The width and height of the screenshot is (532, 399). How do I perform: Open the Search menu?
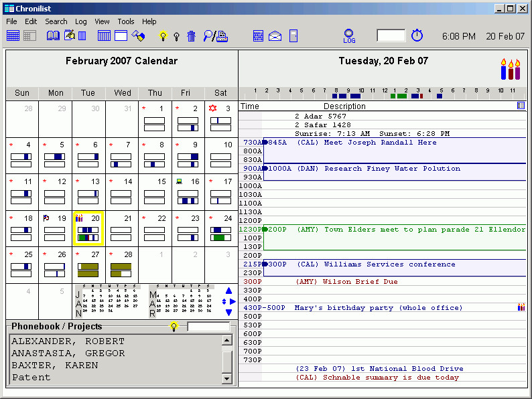[56, 21]
